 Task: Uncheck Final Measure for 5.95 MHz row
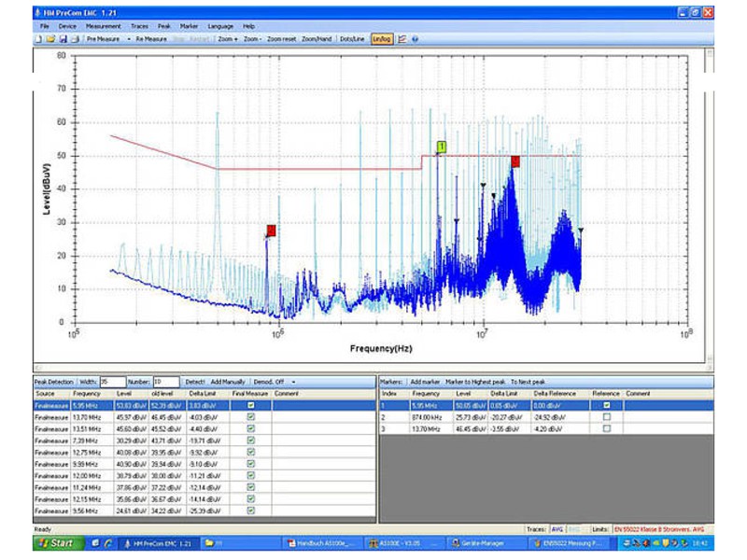(x=251, y=405)
